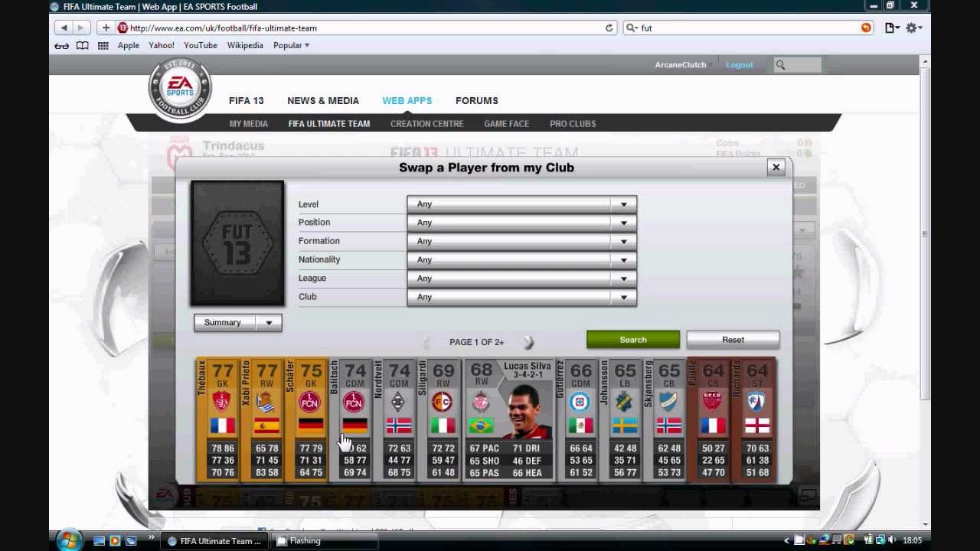Switch to the Creation Centre tab

427,123
